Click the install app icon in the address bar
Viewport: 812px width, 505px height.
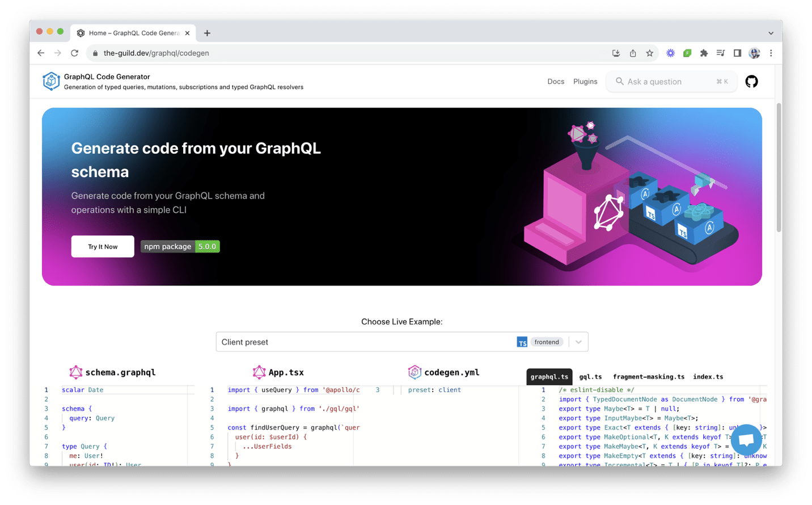click(x=616, y=53)
